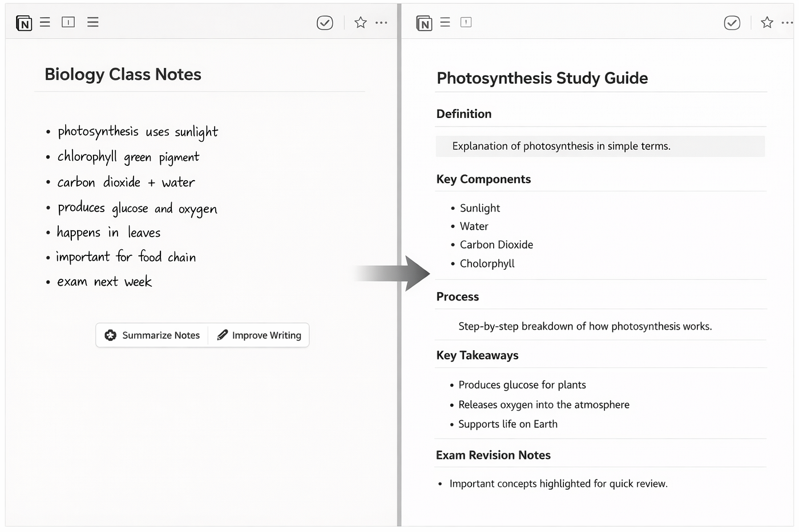The image size is (799, 532).
Task: Click the Notion logo in right pane
Action: click(x=424, y=23)
